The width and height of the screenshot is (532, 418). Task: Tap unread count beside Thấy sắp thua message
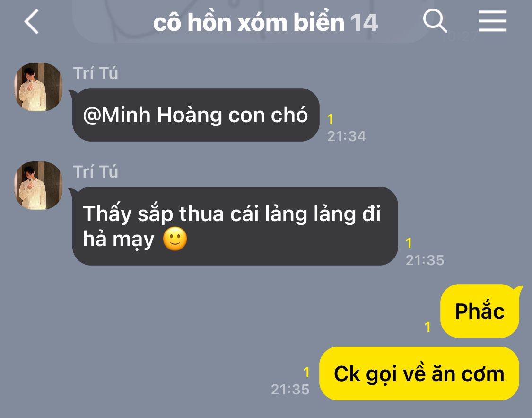[x=409, y=243]
